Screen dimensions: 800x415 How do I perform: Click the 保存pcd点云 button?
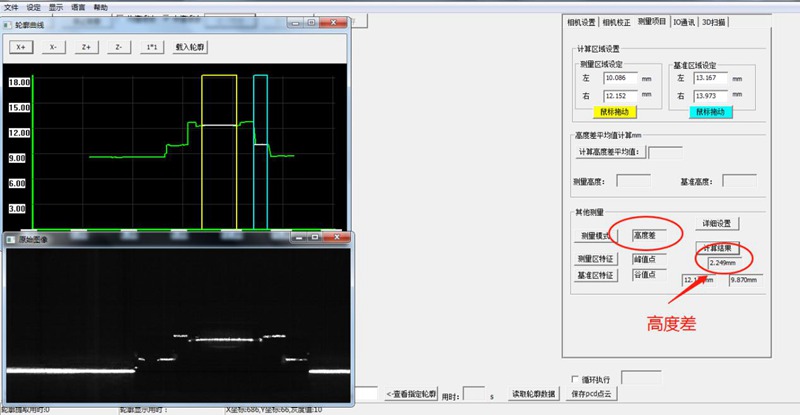[x=591, y=394]
